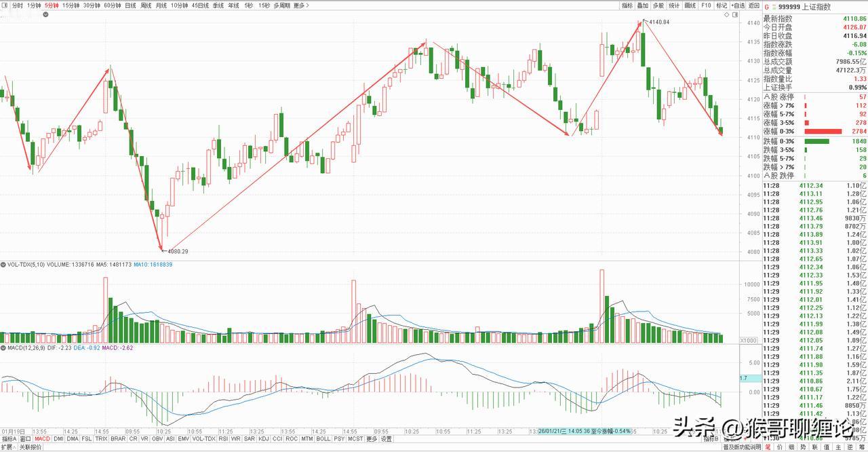This screenshot has height=452, width=868.
Task: Click the F10 info button
Action: click(x=706, y=5)
